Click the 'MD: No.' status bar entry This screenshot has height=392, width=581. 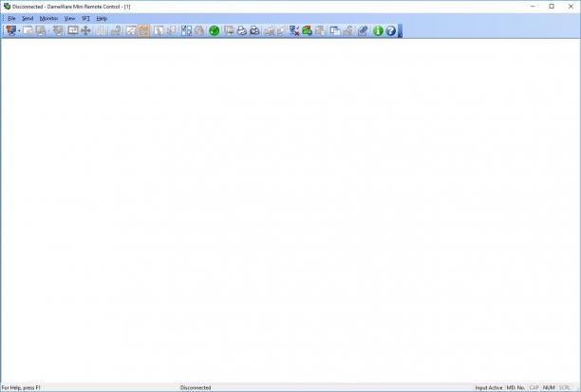point(515,387)
